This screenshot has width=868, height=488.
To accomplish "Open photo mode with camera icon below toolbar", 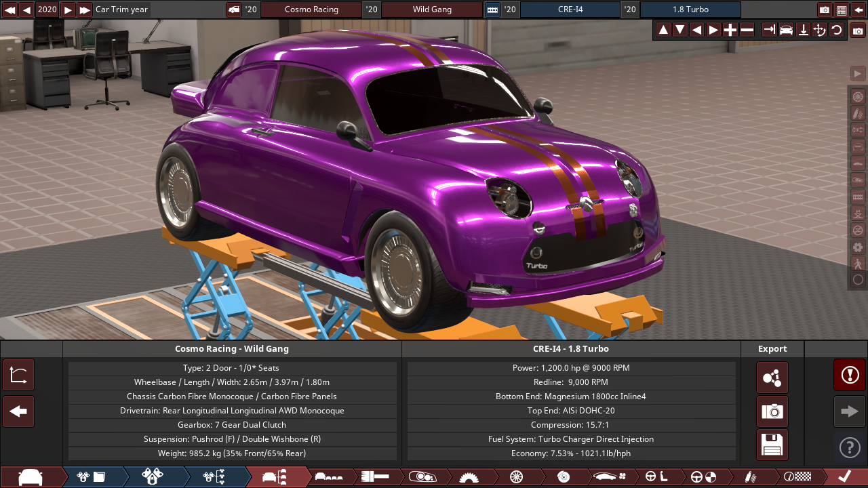I will (858, 30).
